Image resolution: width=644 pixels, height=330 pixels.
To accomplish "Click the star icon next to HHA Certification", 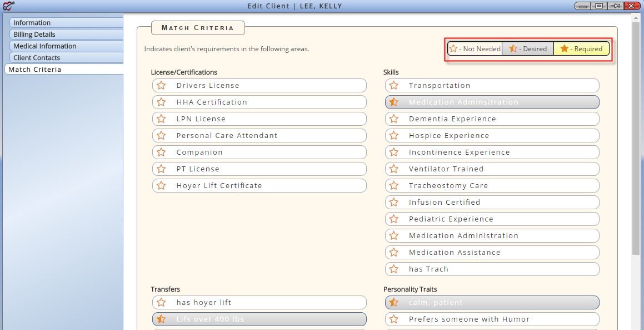I will [x=161, y=102].
